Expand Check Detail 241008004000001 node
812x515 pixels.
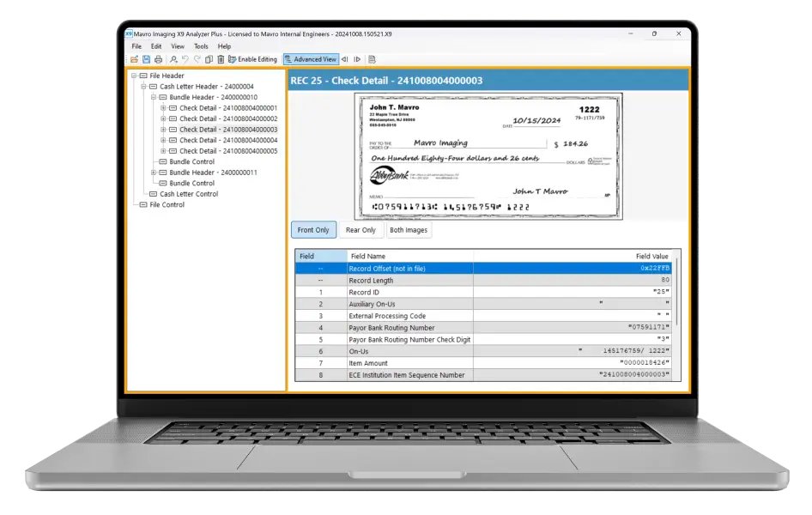click(163, 108)
